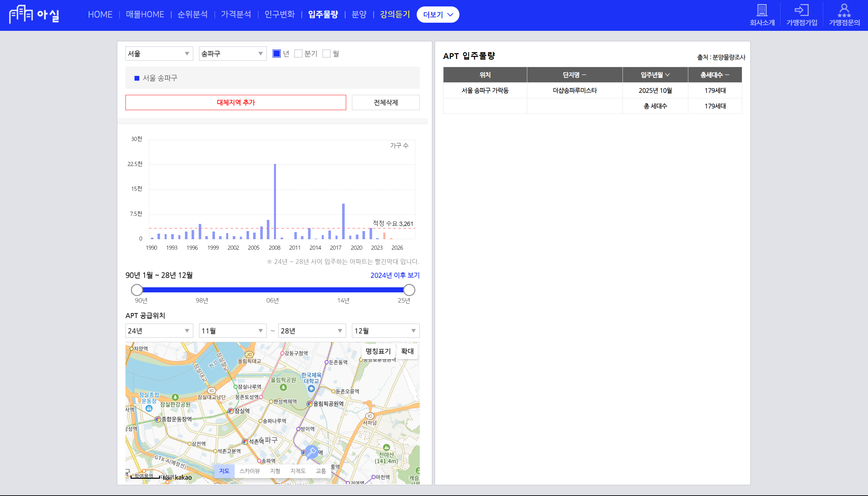Click the 잠실역 station icon on map

click(231, 411)
